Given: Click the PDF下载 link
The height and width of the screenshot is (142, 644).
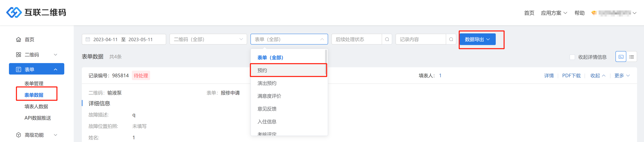Looking at the screenshot, I should pyautogui.click(x=571, y=76).
